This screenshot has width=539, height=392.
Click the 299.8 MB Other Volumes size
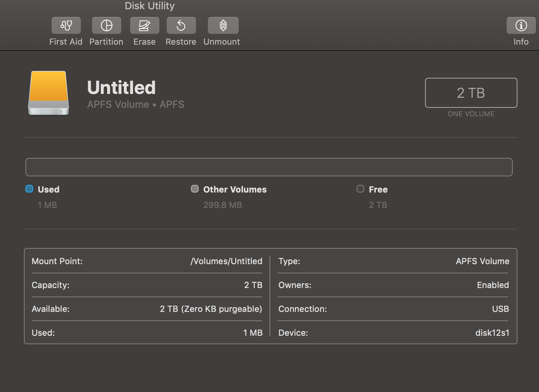(223, 205)
